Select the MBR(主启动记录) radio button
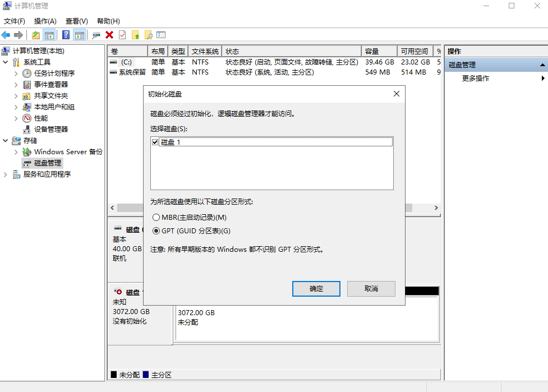The height and width of the screenshot is (392, 548). coord(156,218)
